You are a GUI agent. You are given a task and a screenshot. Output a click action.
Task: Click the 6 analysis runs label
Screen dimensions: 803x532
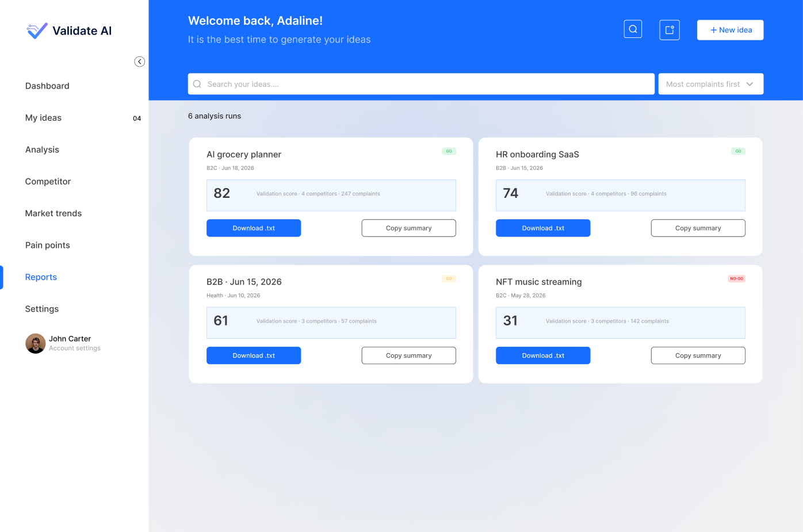pos(215,116)
